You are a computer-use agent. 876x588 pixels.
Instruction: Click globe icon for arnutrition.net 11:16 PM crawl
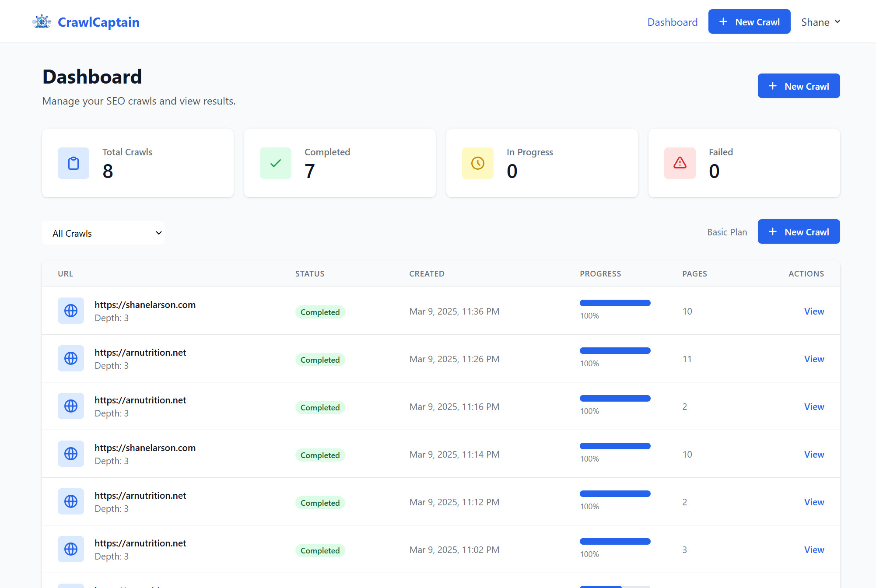click(x=71, y=406)
